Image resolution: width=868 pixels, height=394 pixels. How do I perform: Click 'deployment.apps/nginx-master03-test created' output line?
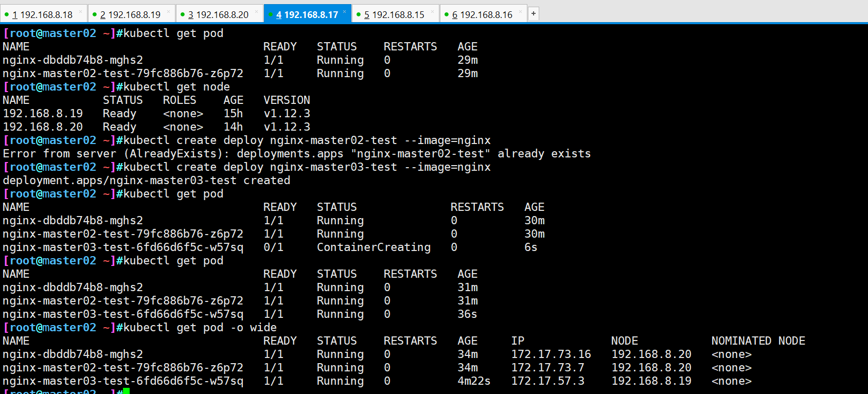point(147,180)
